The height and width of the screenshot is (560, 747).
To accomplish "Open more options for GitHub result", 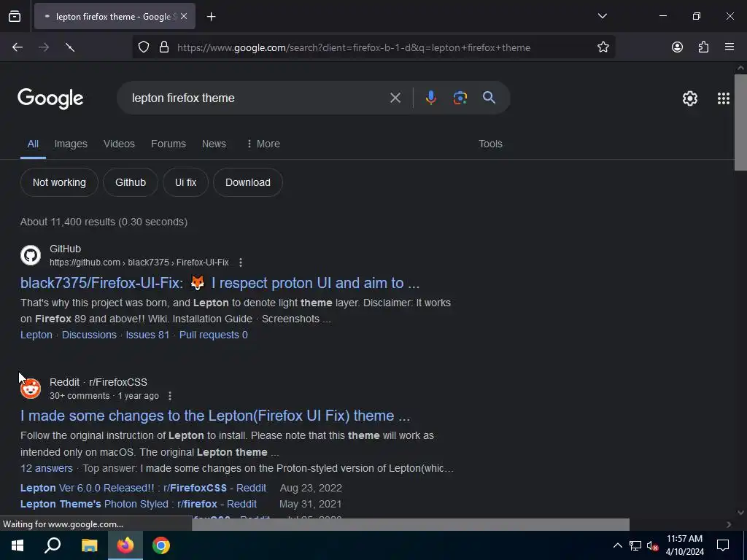I will click(x=241, y=262).
